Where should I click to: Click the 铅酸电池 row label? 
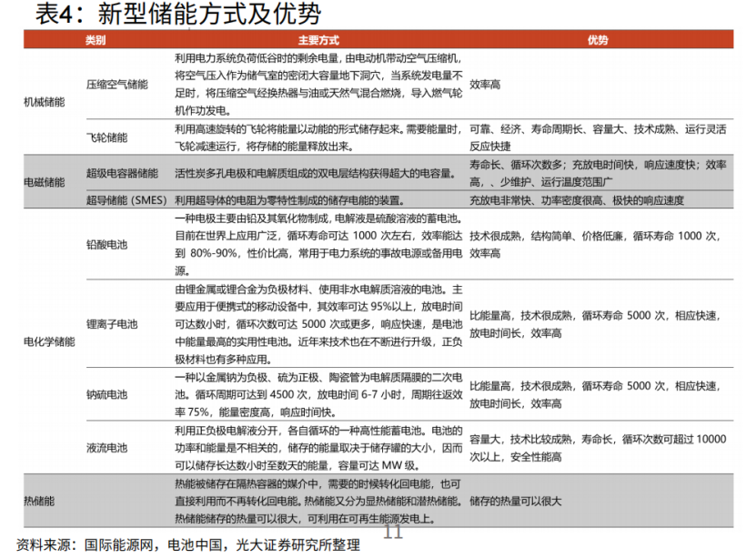coord(106,245)
